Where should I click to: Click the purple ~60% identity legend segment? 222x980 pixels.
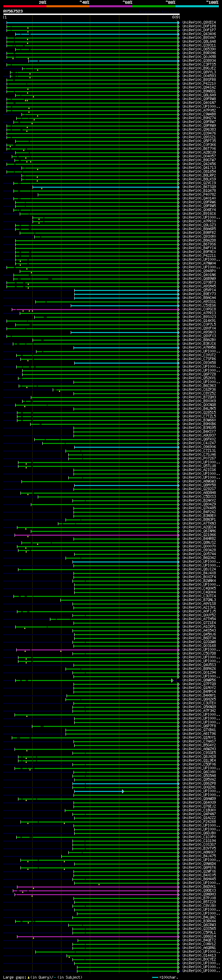(111, 6)
